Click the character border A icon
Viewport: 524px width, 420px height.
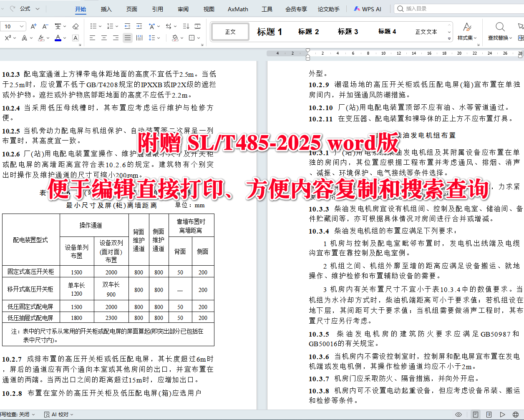tap(76, 38)
